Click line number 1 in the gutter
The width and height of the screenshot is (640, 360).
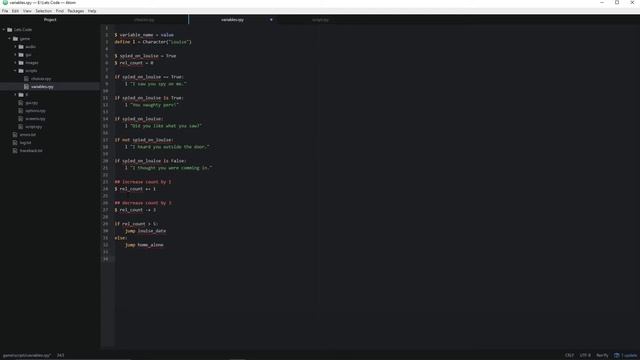pos(107,28)
